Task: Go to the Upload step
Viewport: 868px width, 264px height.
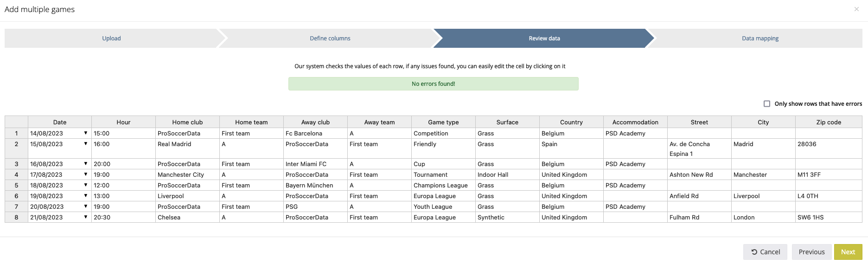Action: (x=111, y=39)
